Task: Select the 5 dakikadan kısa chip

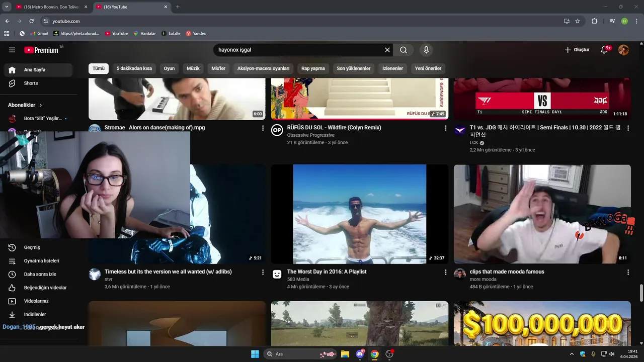Action: [134, 68]
